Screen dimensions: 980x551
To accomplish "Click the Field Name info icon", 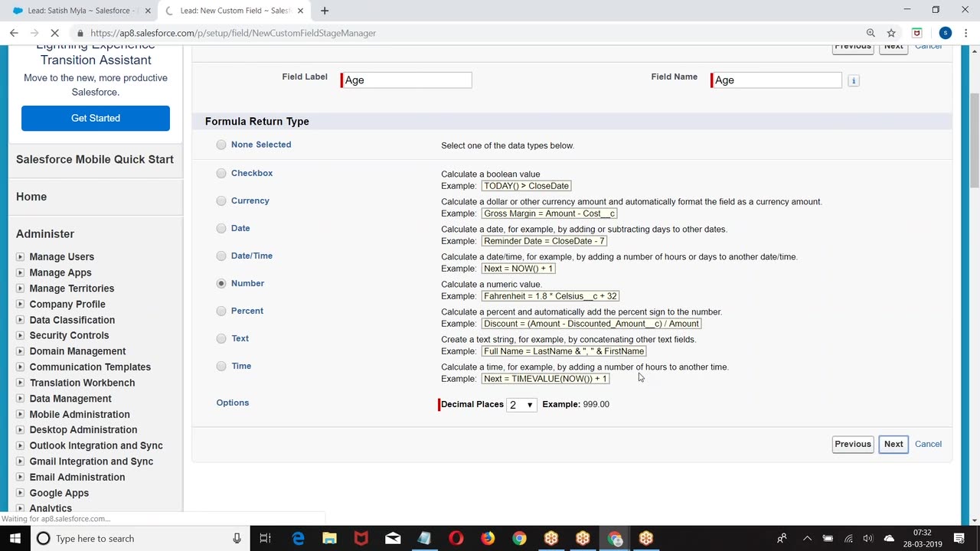I will coord(854,80).
